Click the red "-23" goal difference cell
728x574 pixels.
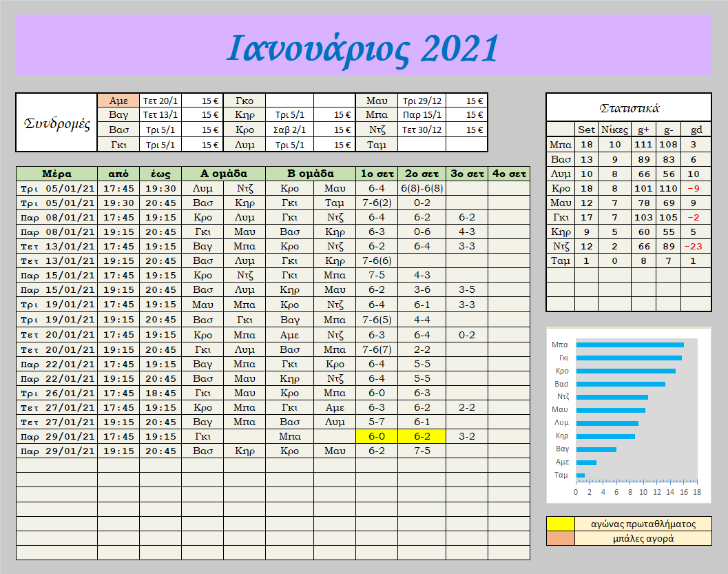tap(696, 246)
